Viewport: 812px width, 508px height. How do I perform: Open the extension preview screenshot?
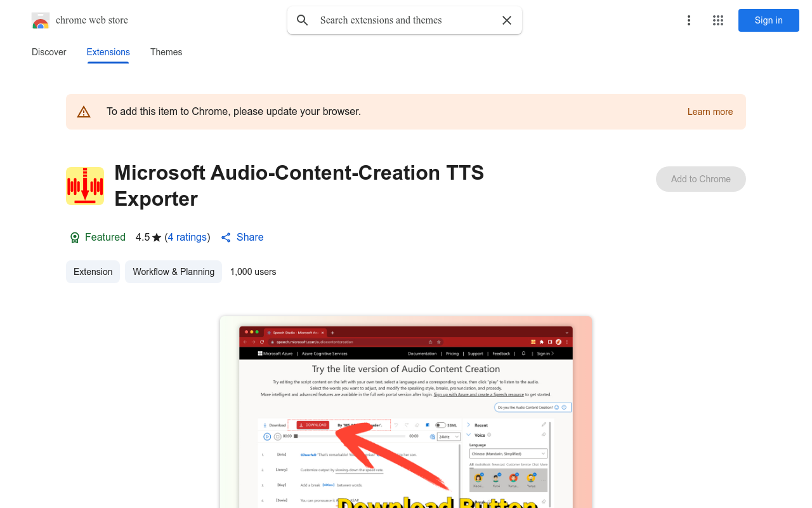[x=406, y=412]
